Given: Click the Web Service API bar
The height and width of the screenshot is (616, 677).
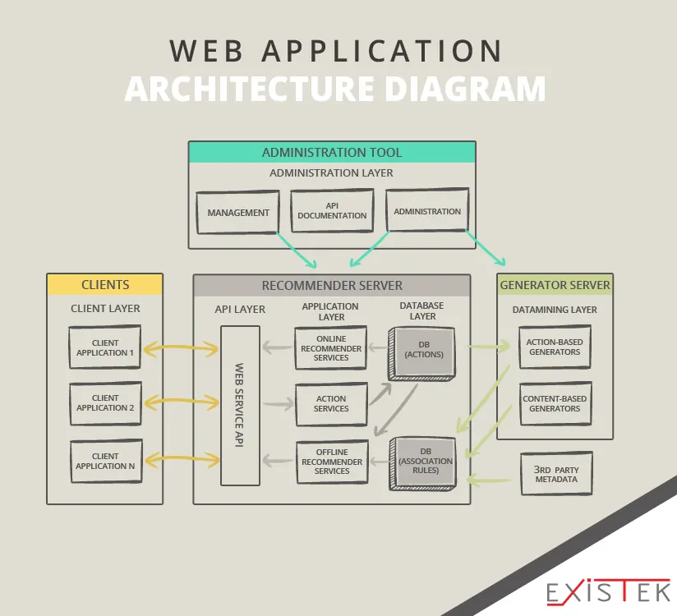Looking at the screenshot, I should pyautogui.click(x=239, y=407).
